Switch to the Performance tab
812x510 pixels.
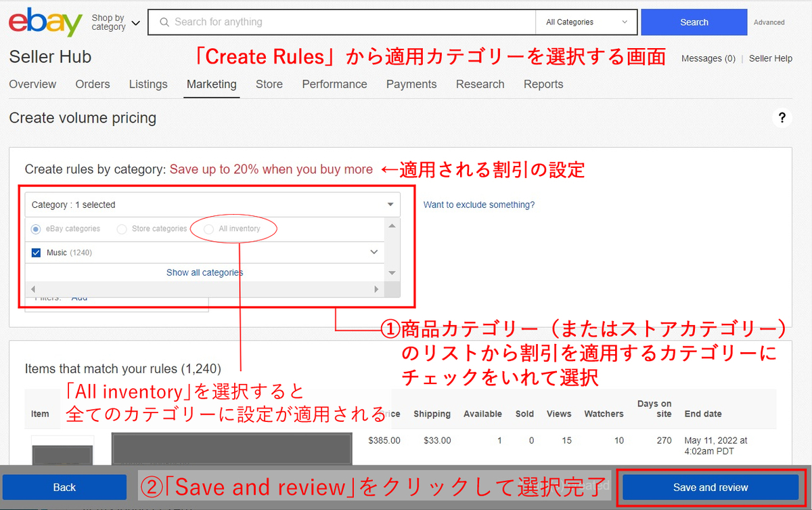[x=334, y=84]
